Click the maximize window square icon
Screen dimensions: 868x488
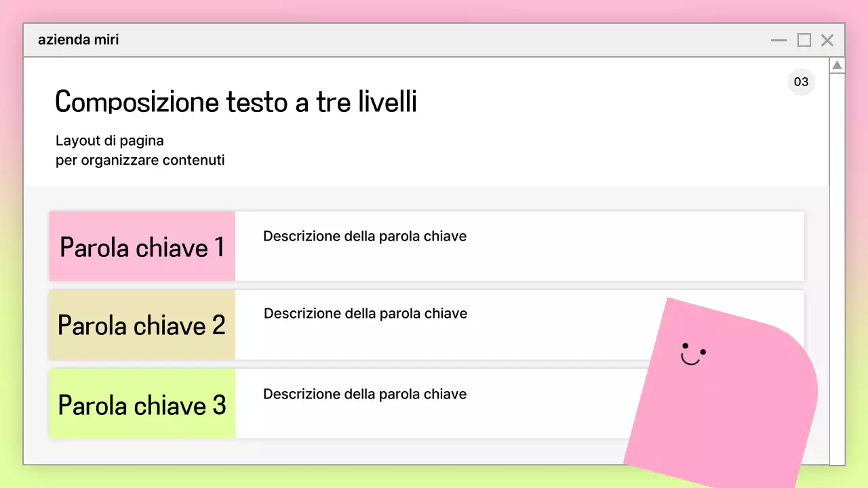(x=804, y=41)
